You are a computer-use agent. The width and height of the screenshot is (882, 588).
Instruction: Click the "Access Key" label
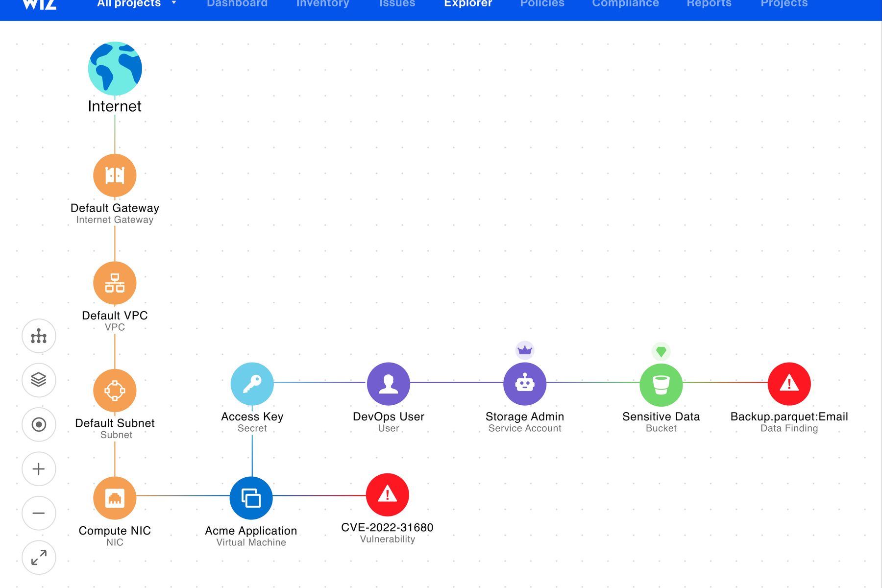click(252, 416)
